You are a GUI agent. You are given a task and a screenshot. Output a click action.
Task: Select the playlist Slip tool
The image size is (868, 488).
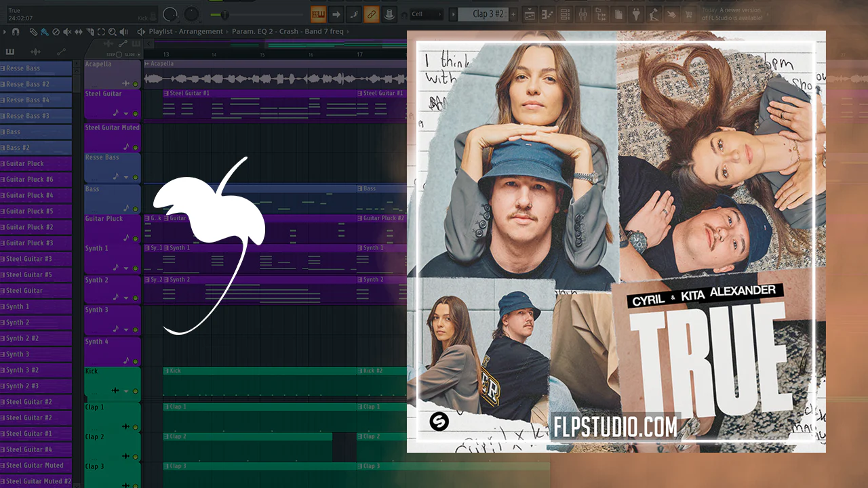[79, 32]
